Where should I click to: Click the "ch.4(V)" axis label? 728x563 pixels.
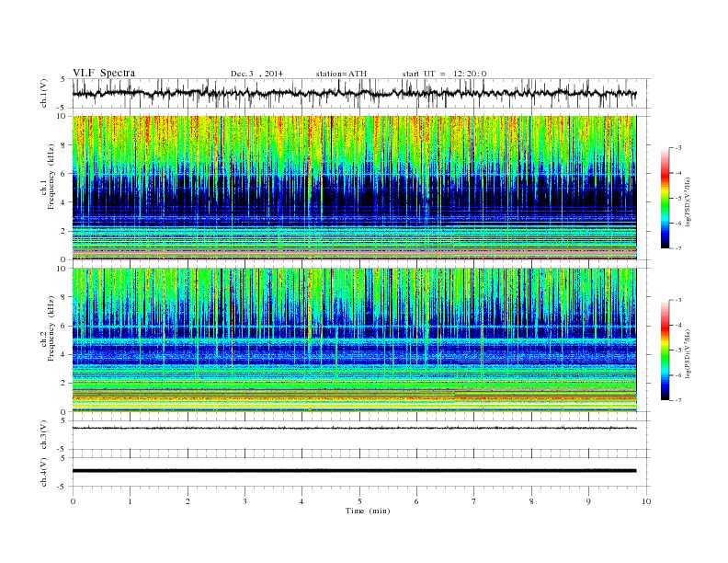point(44,472)
